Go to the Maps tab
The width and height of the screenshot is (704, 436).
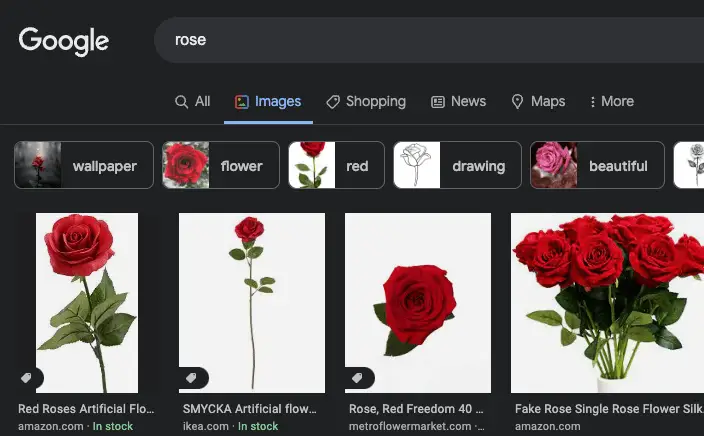[x=538, y=101]
